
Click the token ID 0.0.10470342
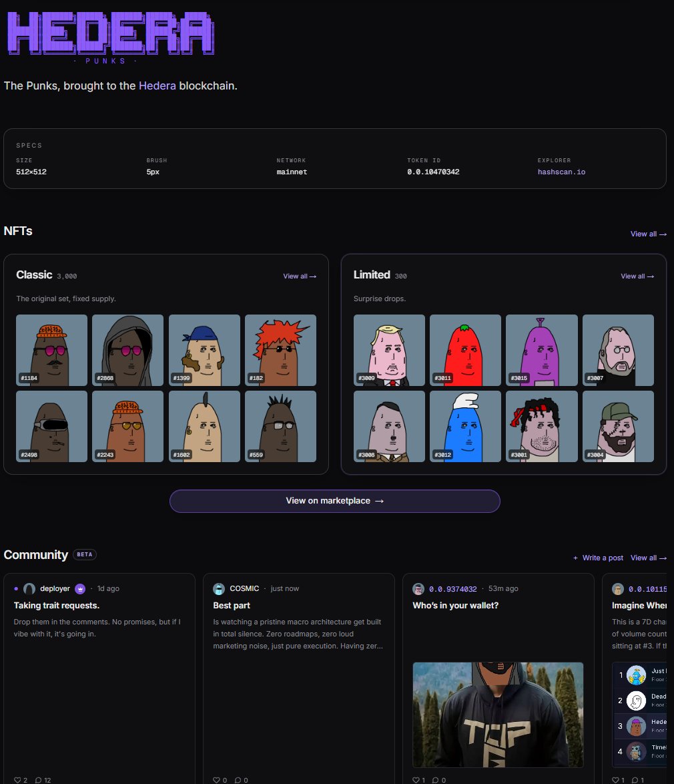[433, 172]
